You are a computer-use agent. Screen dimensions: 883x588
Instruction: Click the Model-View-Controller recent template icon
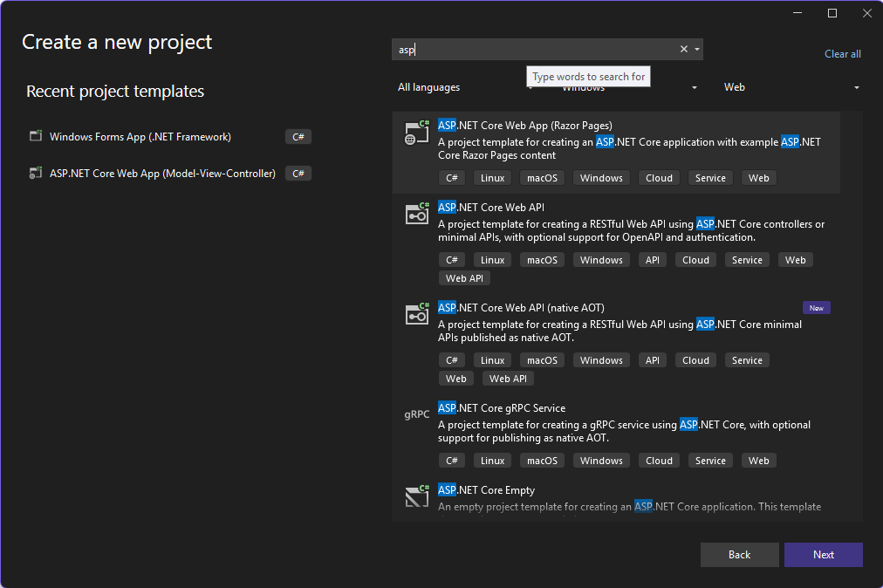tap(36, 173)
